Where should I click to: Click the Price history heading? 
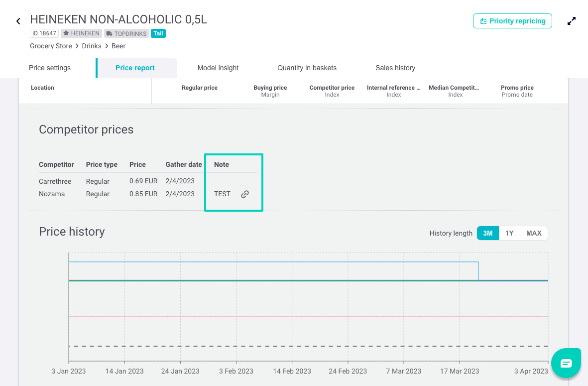click(x=72, y=232)
